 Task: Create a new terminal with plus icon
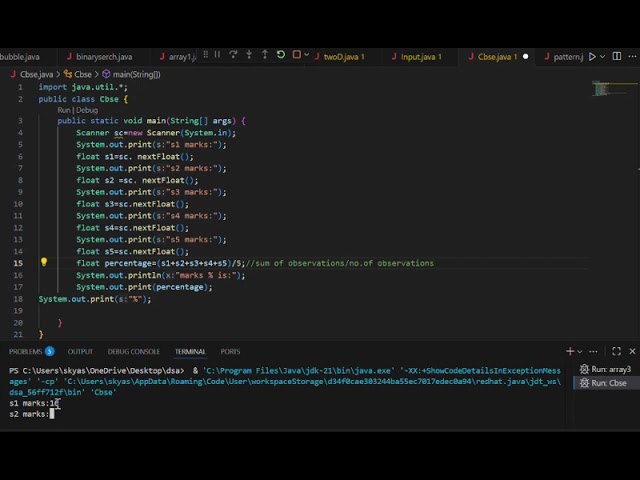point(570,351)
